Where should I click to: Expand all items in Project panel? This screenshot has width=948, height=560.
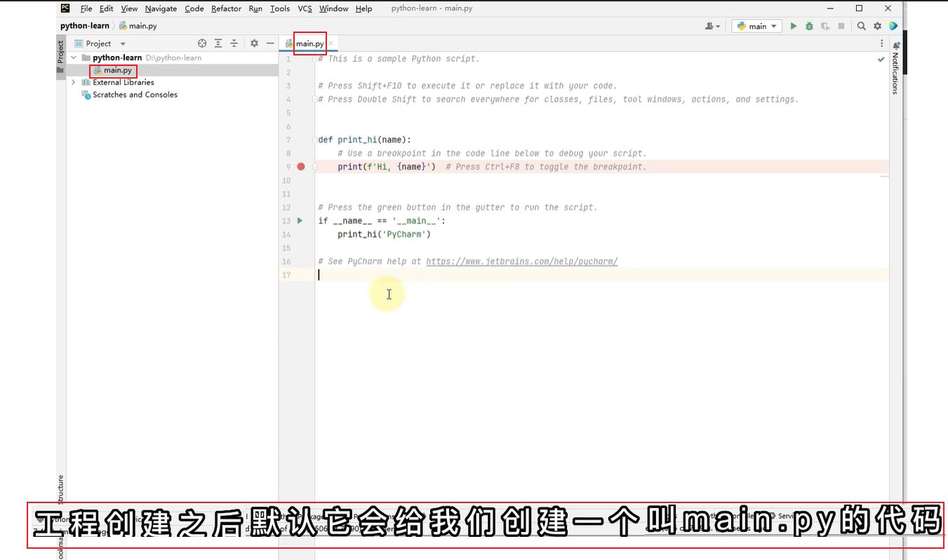click(x=218, y=44)
